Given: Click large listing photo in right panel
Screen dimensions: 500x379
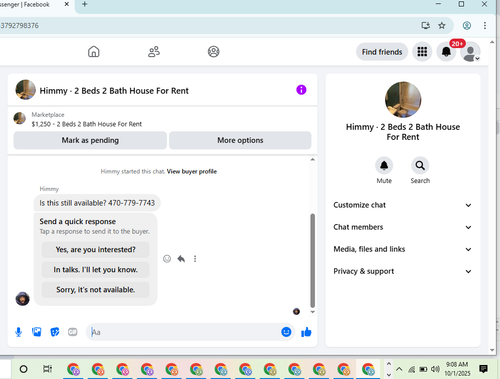Looking at the screenshot, I should point(403,100).
